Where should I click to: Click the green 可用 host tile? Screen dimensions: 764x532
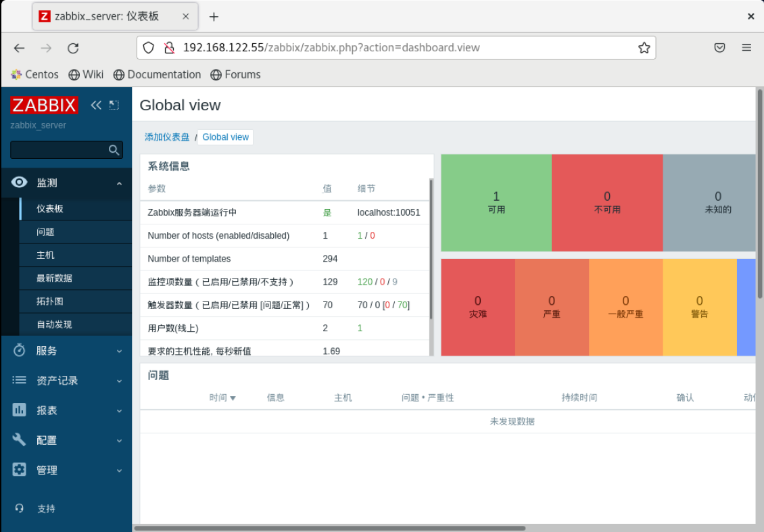tap(496, 203)
